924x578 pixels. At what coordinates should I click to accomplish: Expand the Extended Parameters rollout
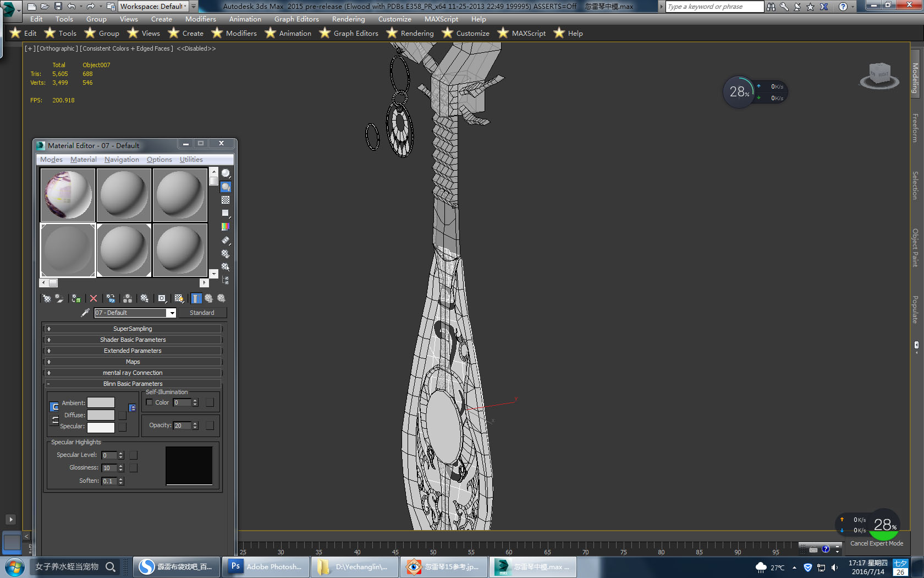tap(133, 351)
